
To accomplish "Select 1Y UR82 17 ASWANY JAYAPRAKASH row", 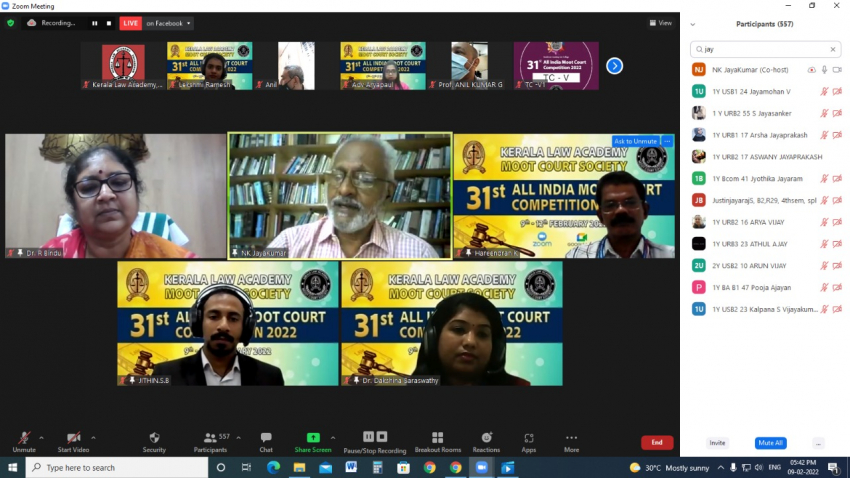I will click(765, 157).
